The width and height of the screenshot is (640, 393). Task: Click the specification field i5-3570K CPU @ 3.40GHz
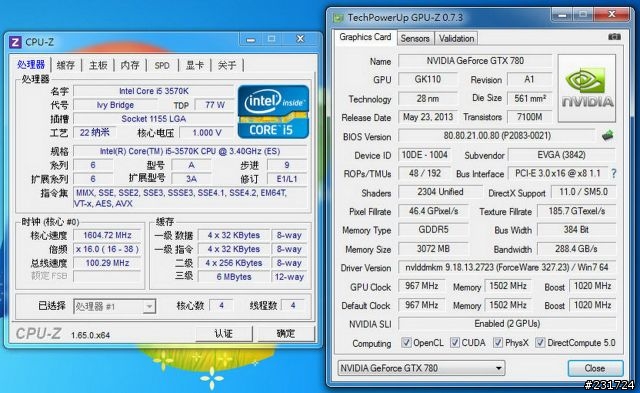(x=190, y=151)
